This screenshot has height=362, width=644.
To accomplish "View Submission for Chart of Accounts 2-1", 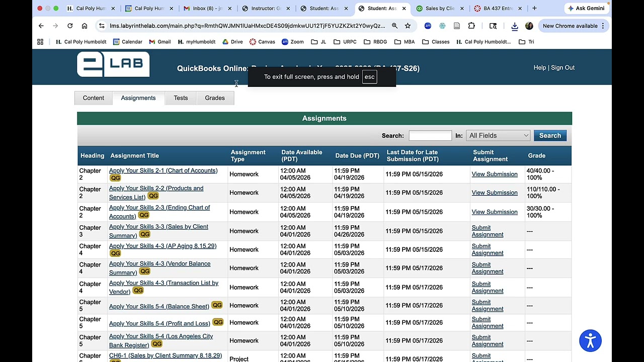I will (495, 174).
